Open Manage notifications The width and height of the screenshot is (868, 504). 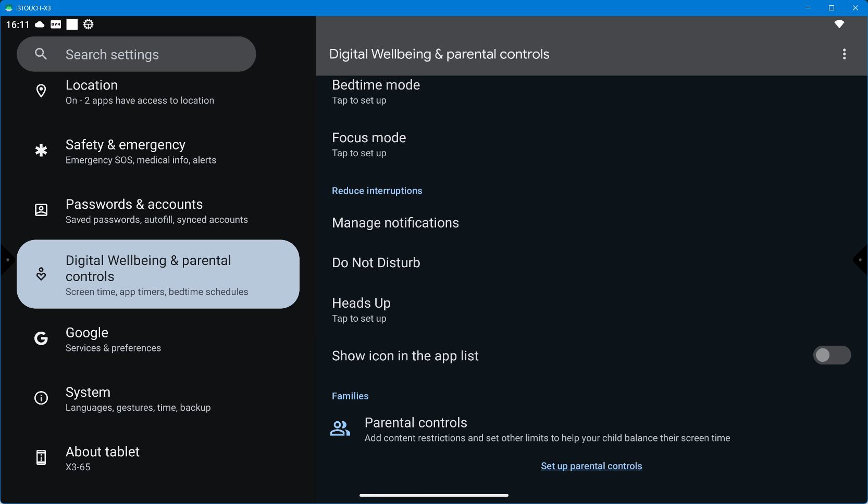point(395,223)
